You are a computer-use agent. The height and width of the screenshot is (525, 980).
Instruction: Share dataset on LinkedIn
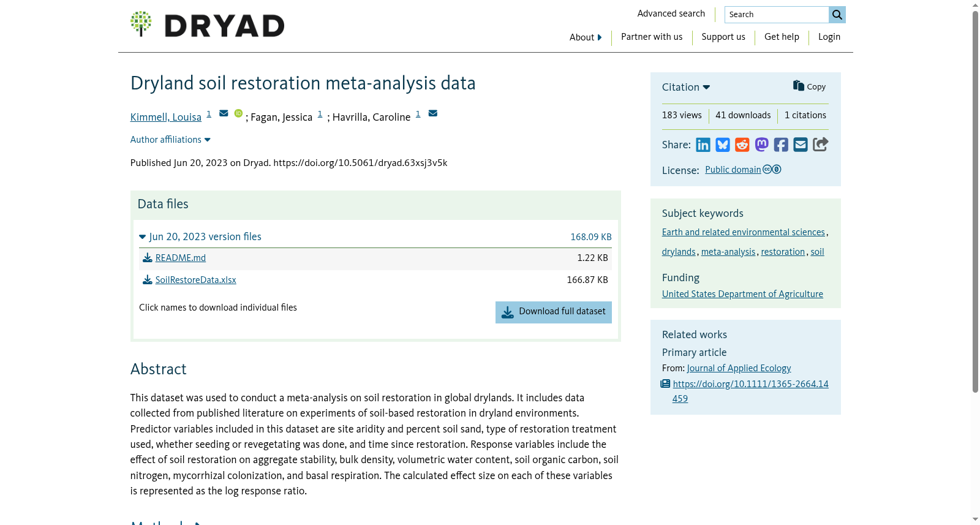(703, 145)
